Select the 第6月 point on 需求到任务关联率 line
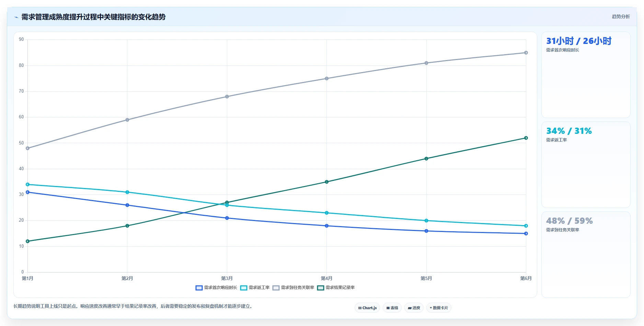Screen dimensions: 644x326 pos(526,53)
